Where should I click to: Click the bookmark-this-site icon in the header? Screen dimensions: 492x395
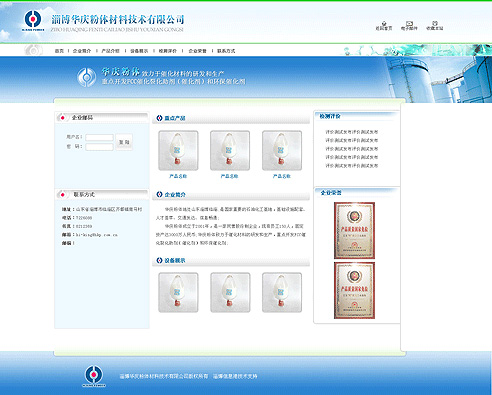pos(434,23)
